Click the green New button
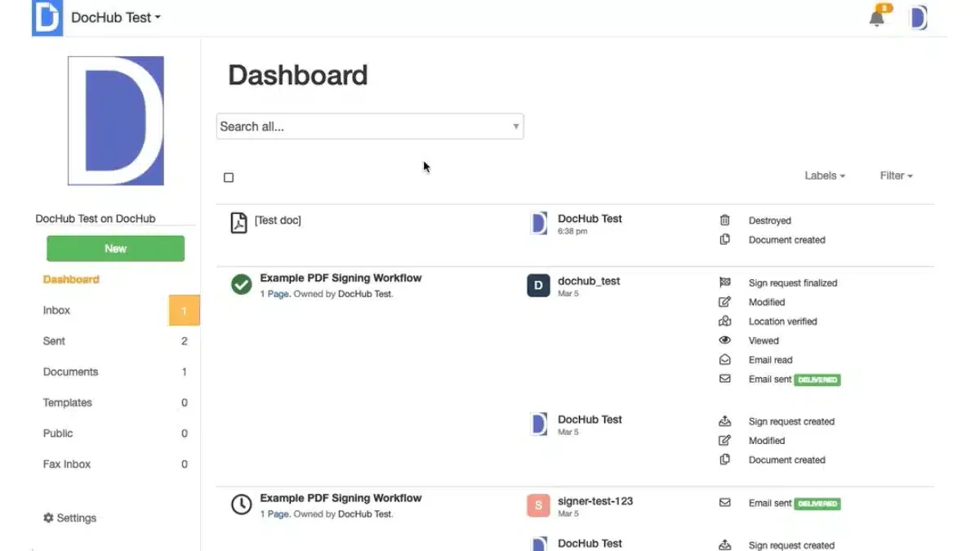 [x=115, y=248]
